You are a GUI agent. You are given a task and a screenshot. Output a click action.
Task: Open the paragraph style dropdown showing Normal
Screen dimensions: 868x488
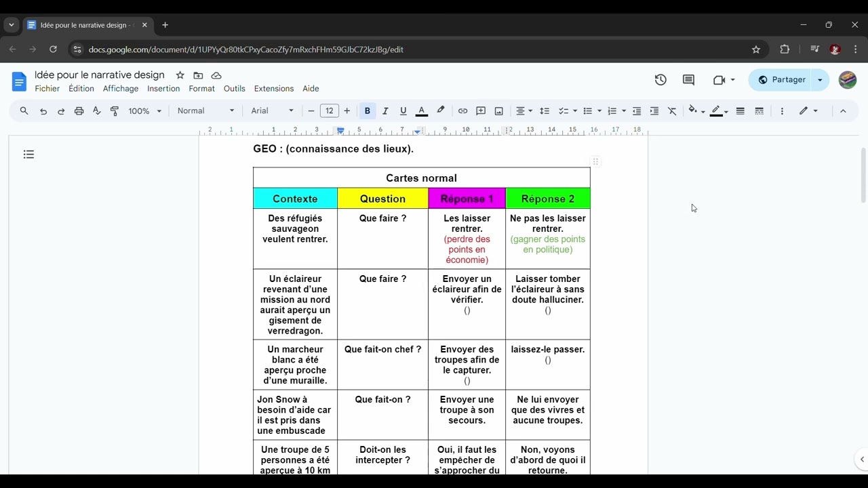click(x=205, y=111)
